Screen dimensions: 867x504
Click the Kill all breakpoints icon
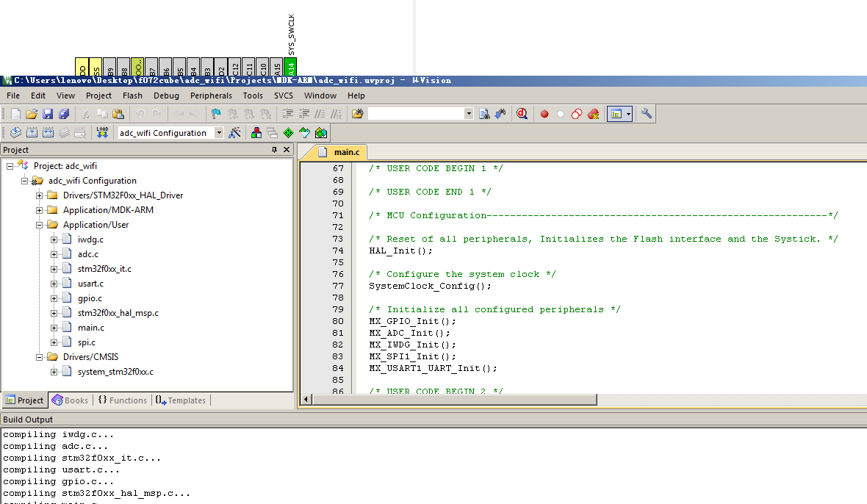click(593, 114)
